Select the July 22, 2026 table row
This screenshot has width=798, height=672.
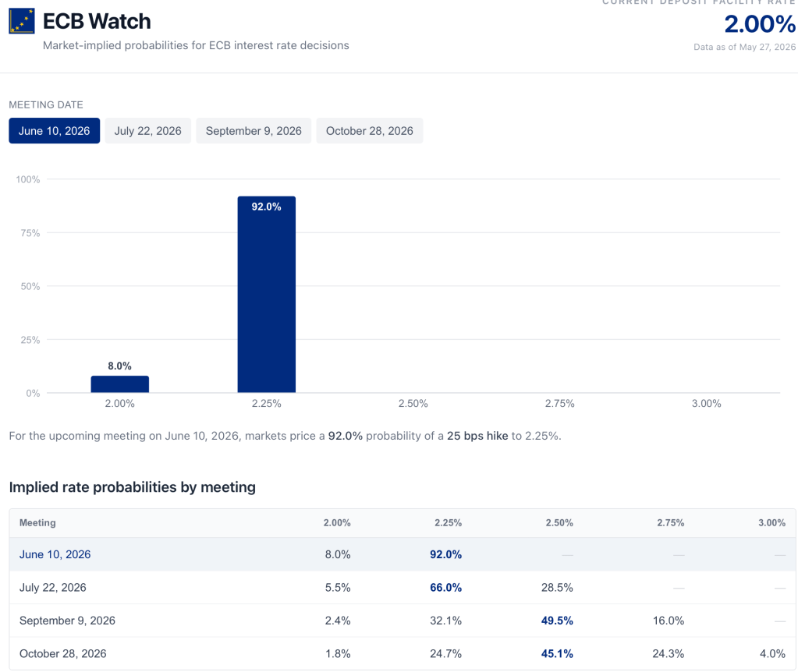point(402,588)
